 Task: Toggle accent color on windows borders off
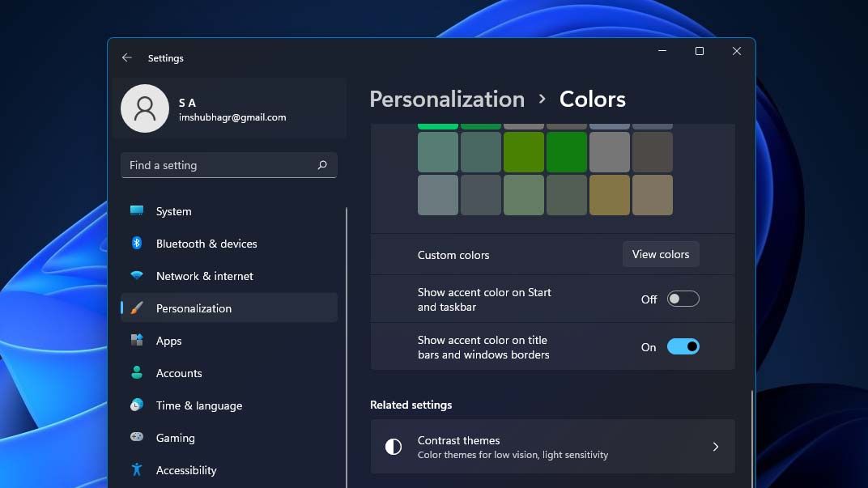pos(683,346)
